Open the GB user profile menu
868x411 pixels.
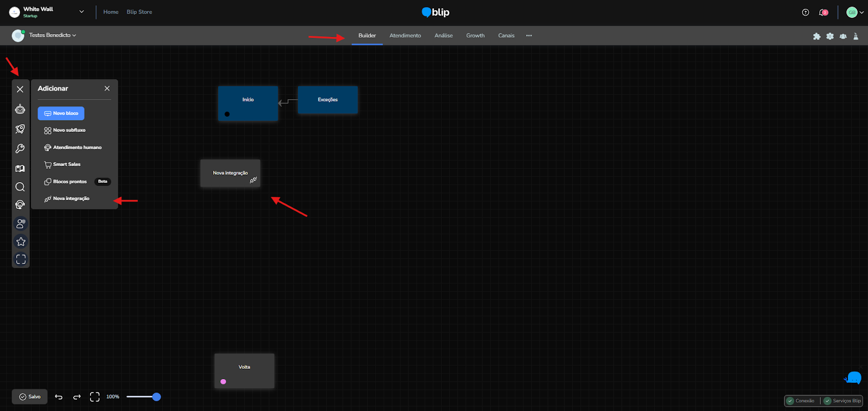click(x=854, y=12)
